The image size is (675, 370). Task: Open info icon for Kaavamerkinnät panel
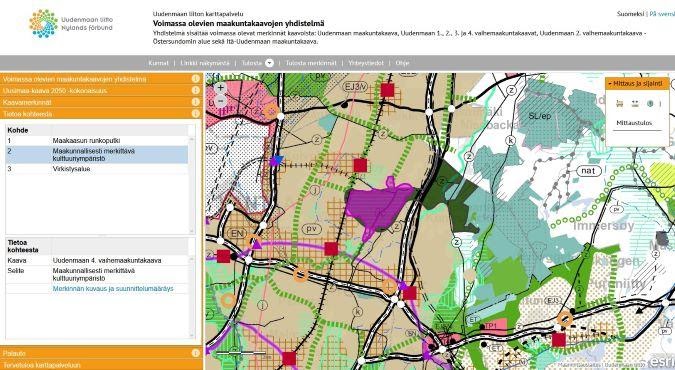195,102
